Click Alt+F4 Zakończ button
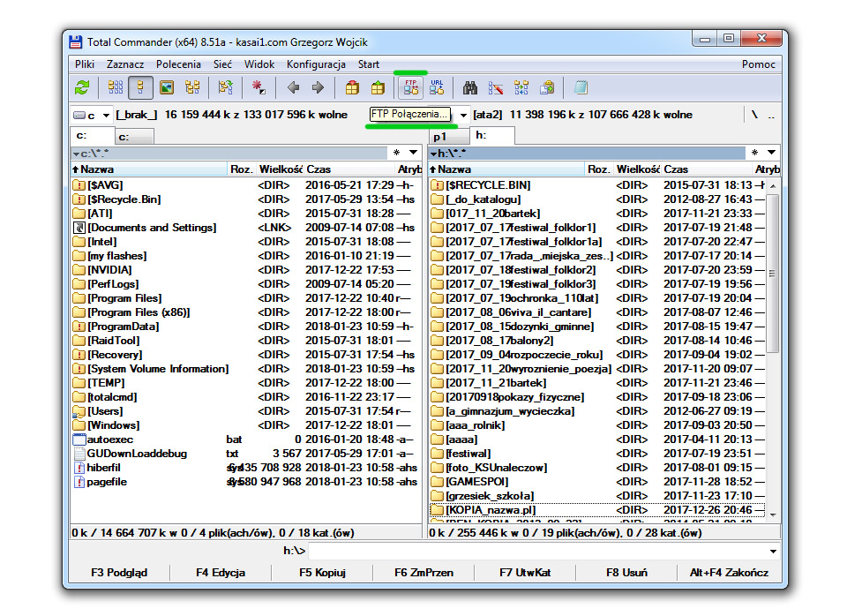Screen dimensions: 847x616 tap(729, 572)
